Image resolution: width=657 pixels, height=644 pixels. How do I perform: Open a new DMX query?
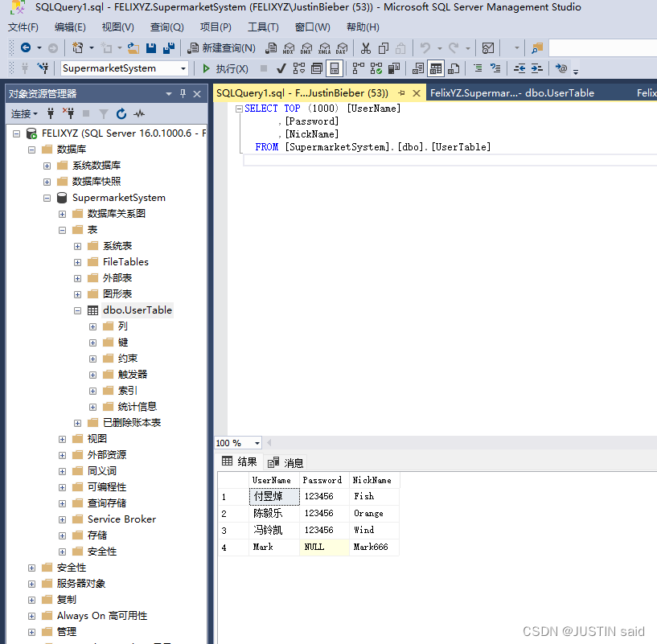coord(306,48)
